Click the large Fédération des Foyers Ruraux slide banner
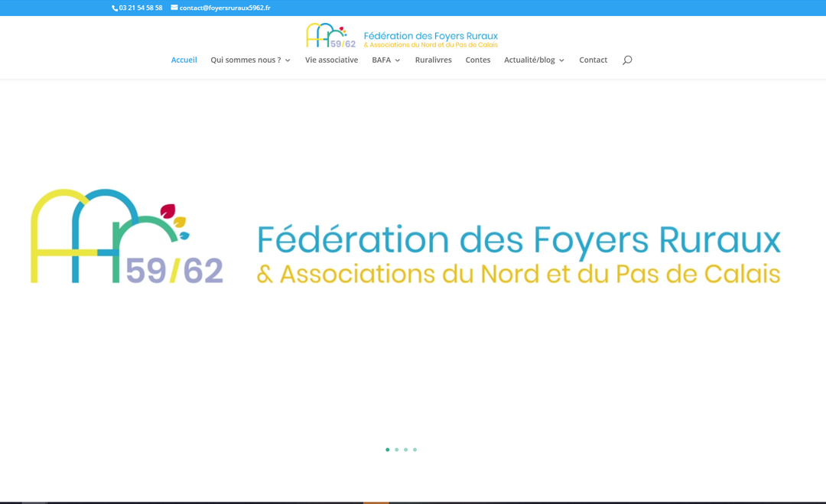Screen dimensions: 826x504 click(x=405, y=236)
